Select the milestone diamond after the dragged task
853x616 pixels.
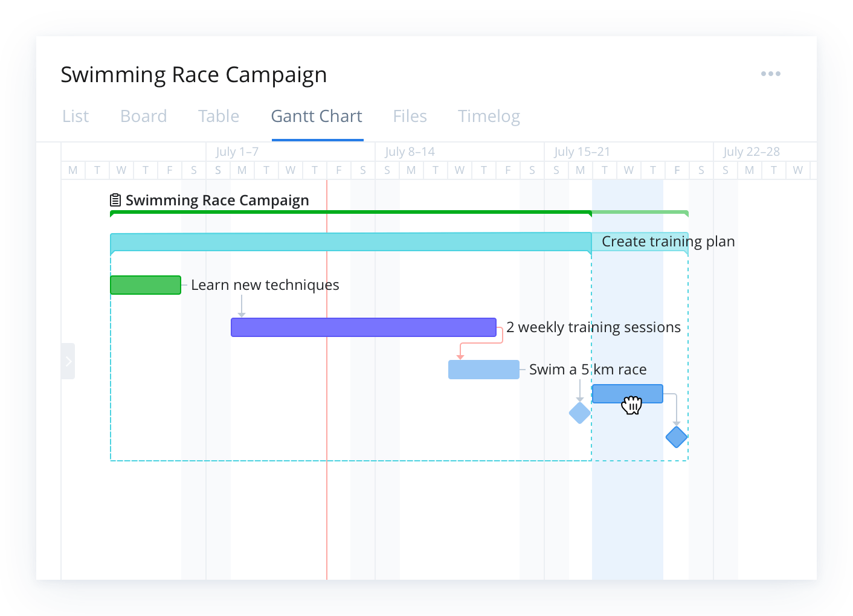[676, 437]
